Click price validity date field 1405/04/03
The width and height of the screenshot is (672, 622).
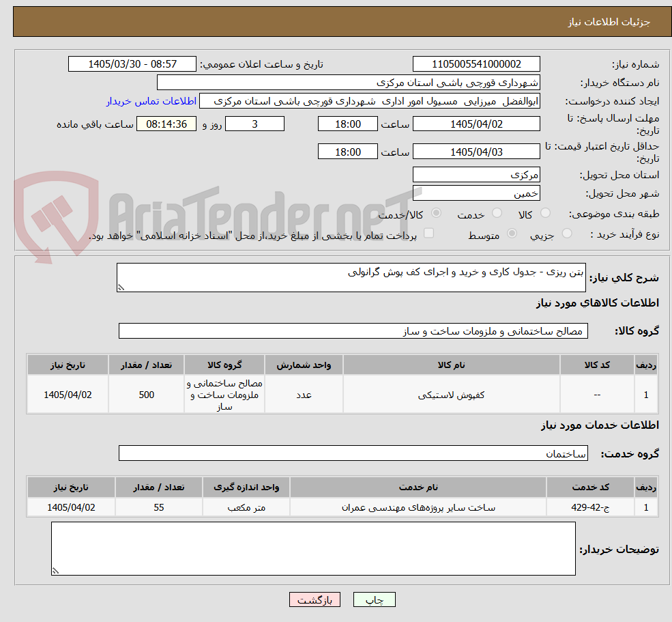click(476, 152)
